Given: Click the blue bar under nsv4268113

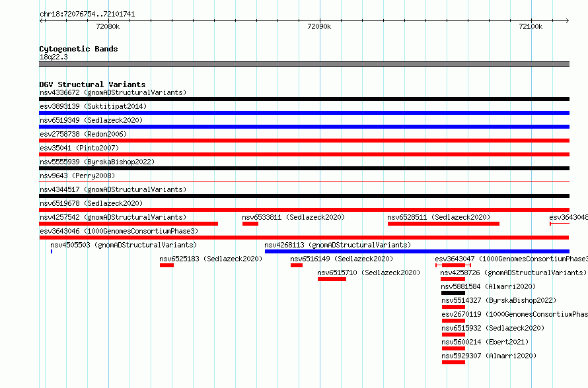Looking at the screenshot, I should tap(417, 251).
